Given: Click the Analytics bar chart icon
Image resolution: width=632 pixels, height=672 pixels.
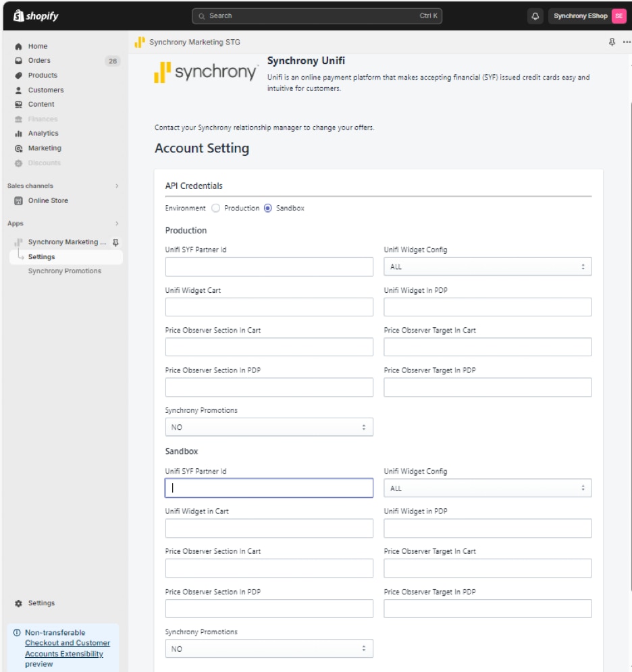Looking at the screenshot, I should 18,134.
